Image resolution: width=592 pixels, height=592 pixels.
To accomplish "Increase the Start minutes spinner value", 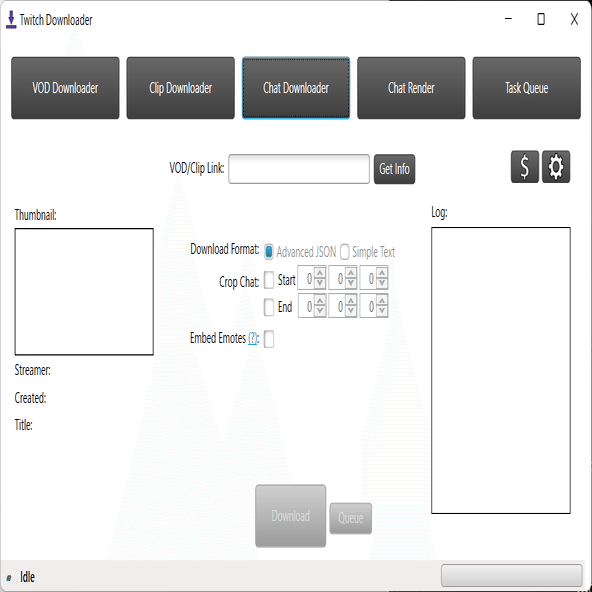I will coord(351,272).
